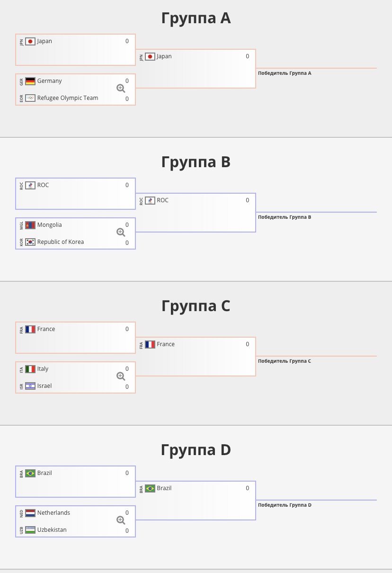392x573 pixels.
Task: Click the Группа D heading
Action: click(x=196, y=450)
